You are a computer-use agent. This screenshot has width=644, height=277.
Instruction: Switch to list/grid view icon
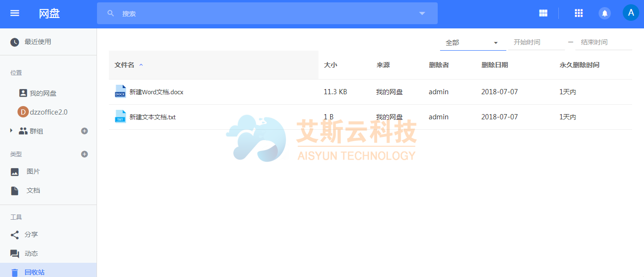543,13
